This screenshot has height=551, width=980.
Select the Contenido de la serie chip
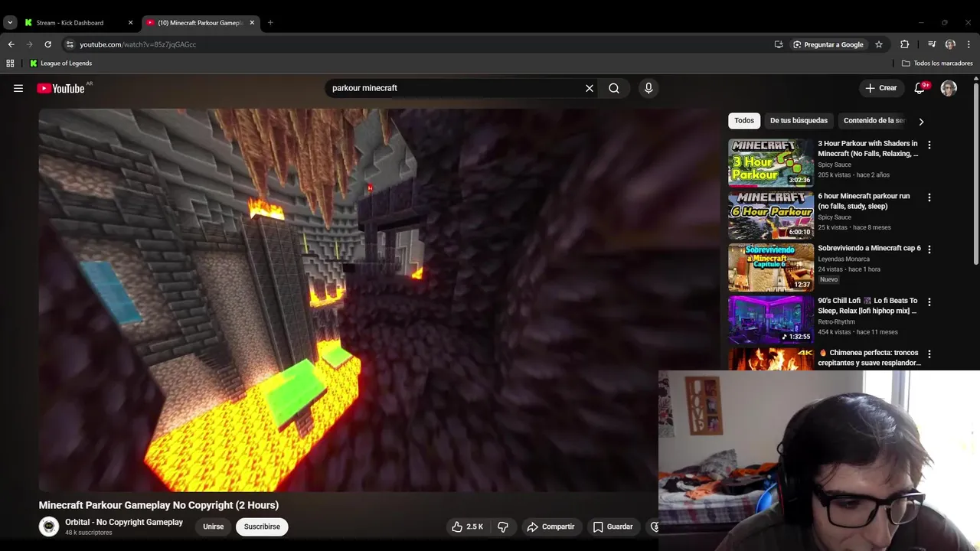tap(874, 121)
